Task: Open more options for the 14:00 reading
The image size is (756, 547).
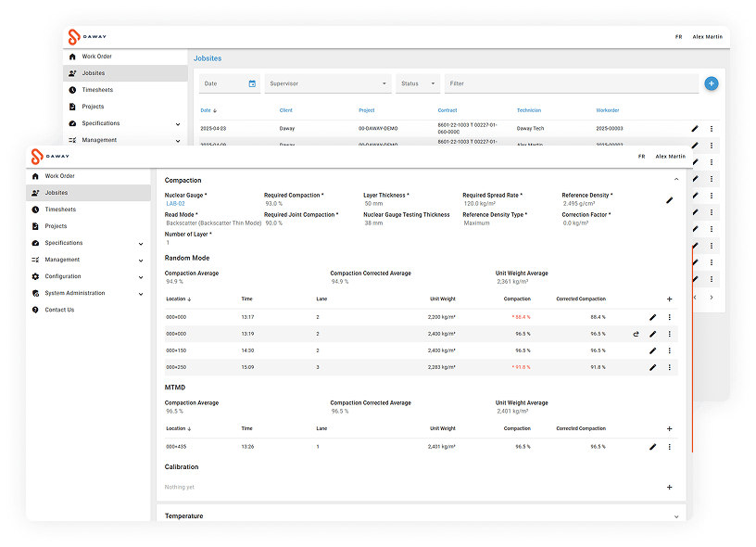Action: tap(669, 350)
